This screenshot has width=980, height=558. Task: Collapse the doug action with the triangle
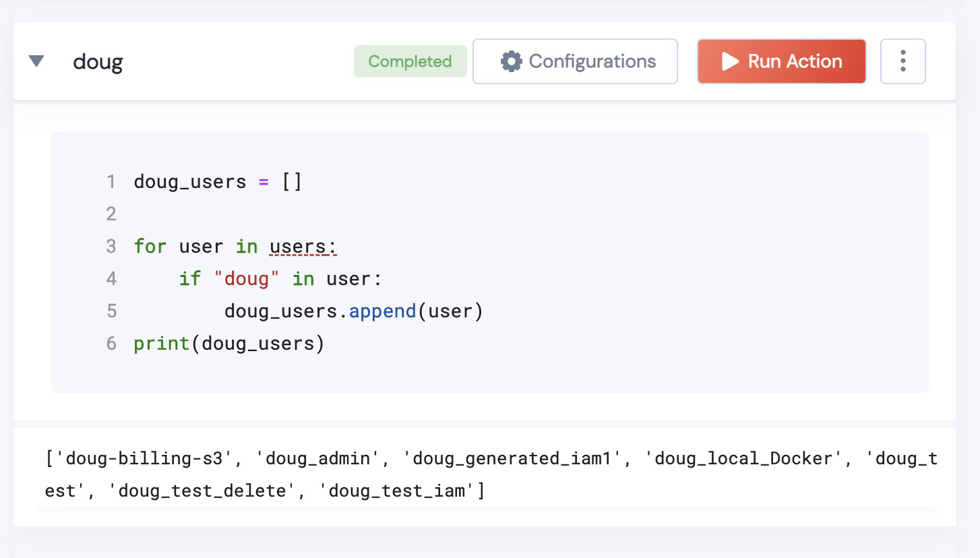[x=36, y=61]
